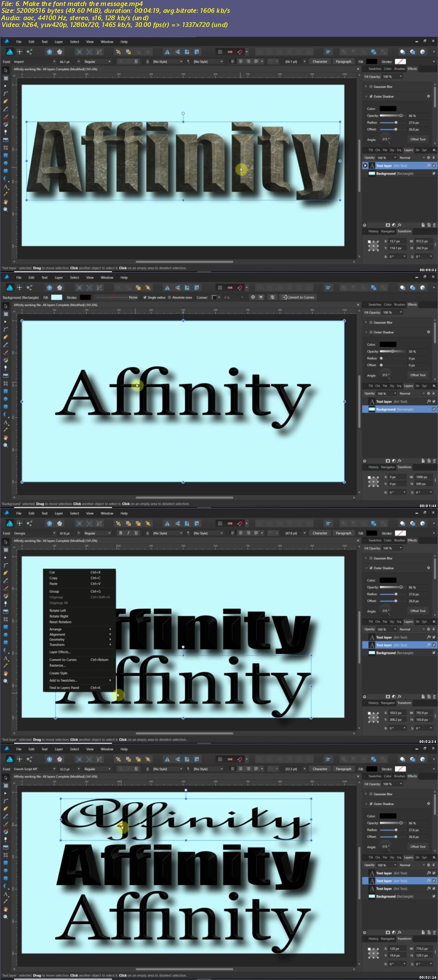438x980 pixels.
Task: Switch to Designer persona in the third frame
Action: point(9,523)
